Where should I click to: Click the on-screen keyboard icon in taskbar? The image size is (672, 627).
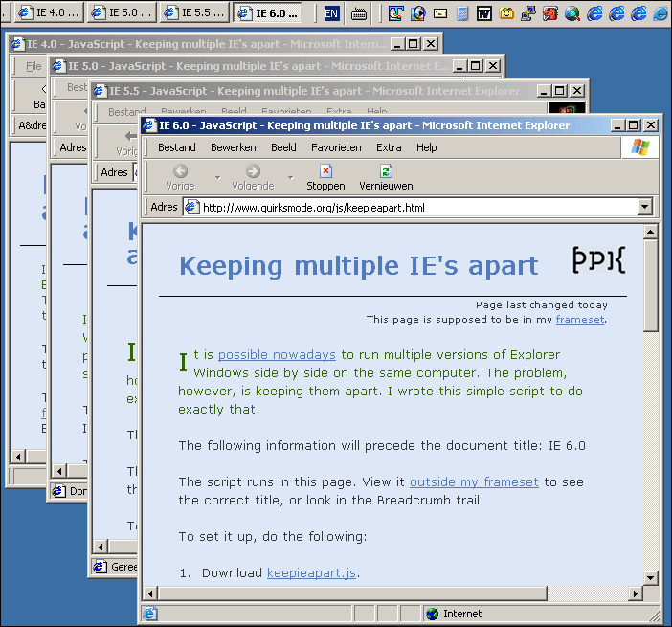(x=359, y=13)
